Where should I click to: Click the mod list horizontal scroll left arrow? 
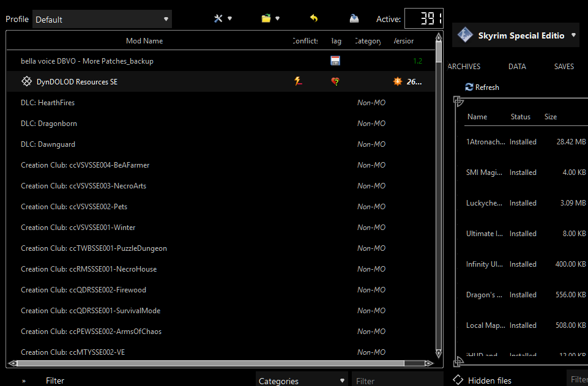(12, 363)
